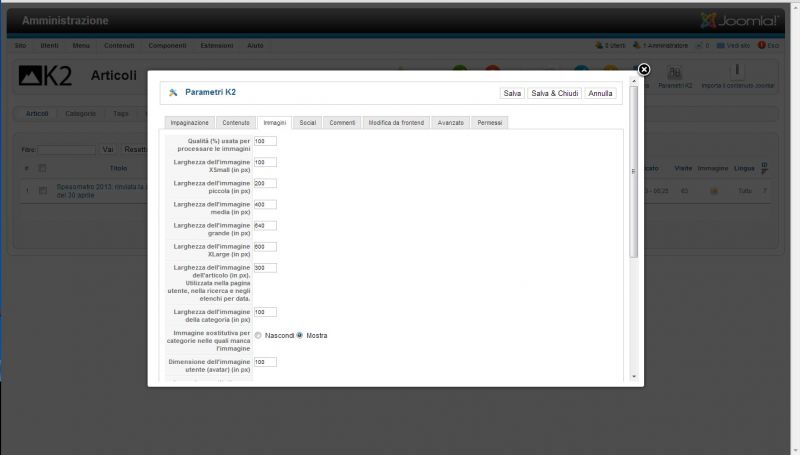The image size is (800, 455).
Task: Click the Salva & Chiudi button
Action: [555, 93]
